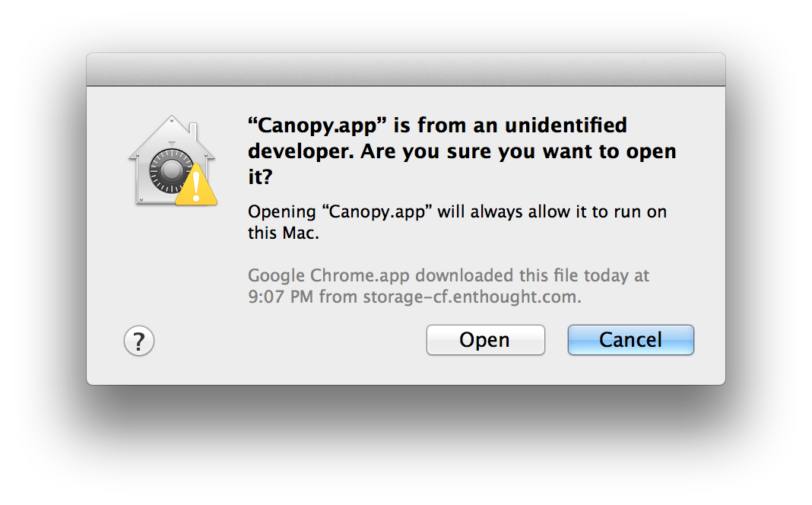Click the "this Mac." text
812x505 pixels.
tap(284, 233)
